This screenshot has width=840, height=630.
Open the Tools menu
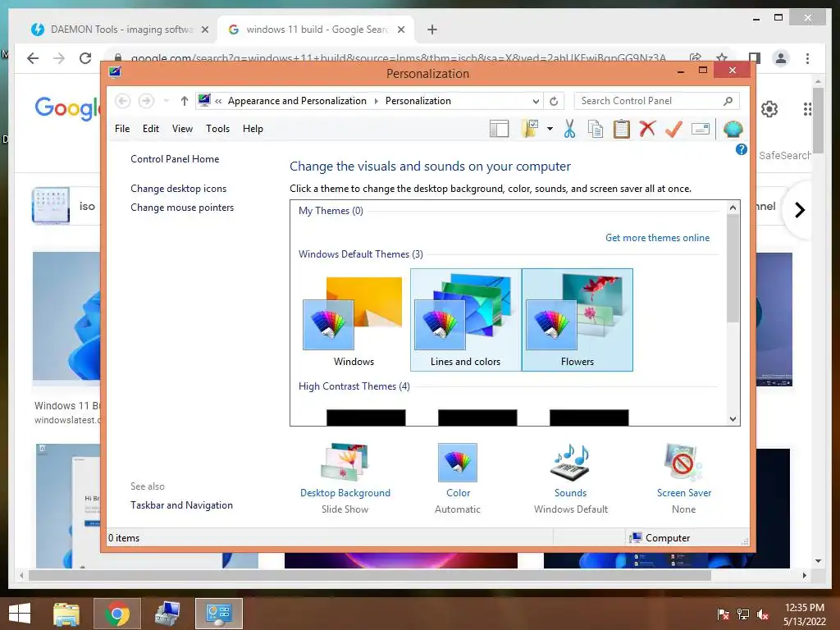coord(217,129)
